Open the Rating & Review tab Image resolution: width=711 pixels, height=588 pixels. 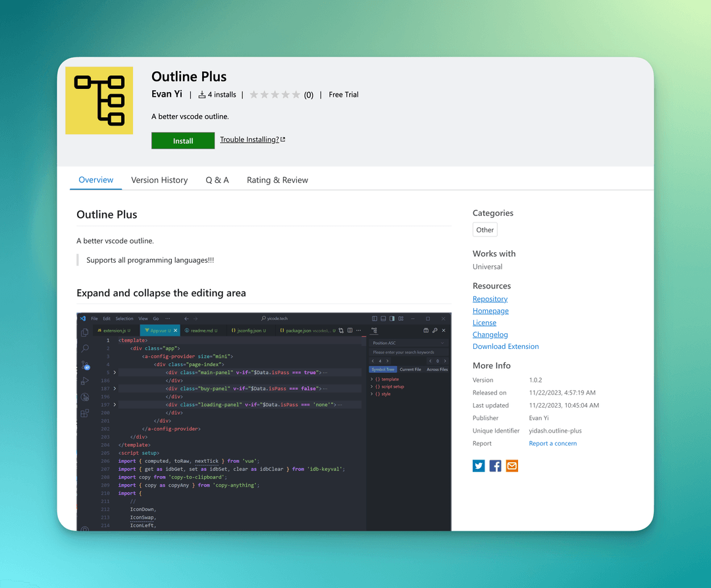point(278,180)
